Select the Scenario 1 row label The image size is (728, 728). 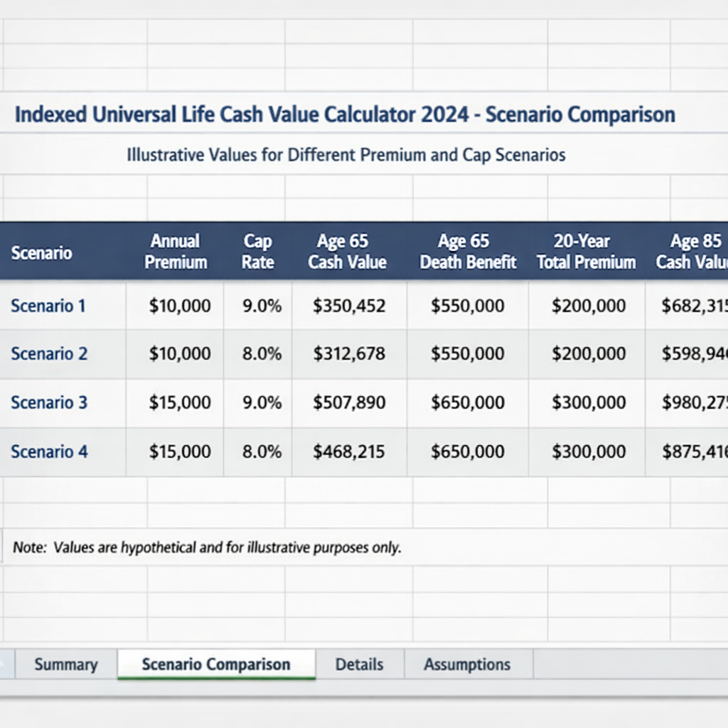pos(48,306)
